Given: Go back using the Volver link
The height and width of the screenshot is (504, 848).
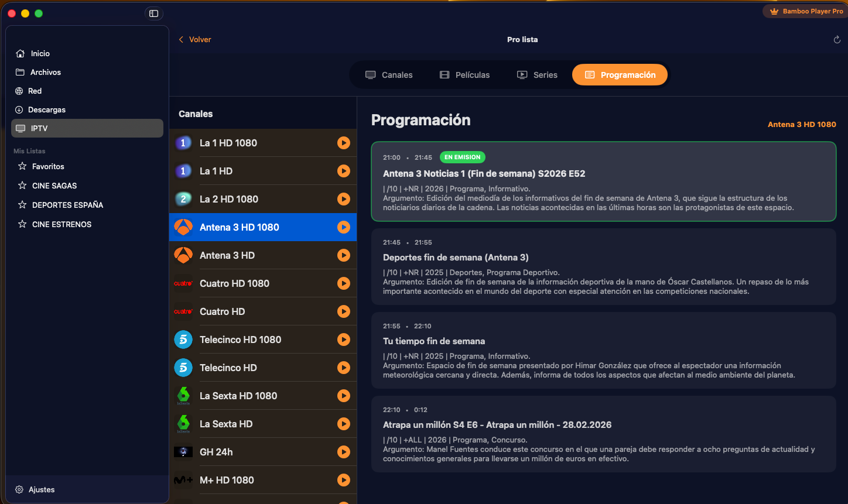Looking at the screenshot, I should coord(195,39).
